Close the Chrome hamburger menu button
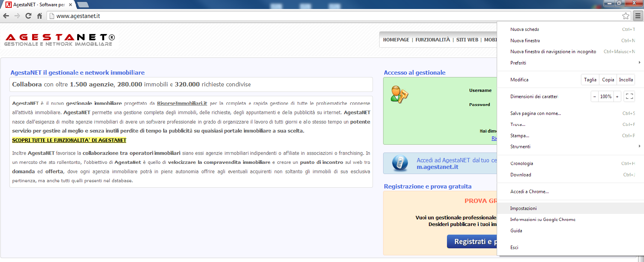This screenshot has width=644, height=262. (638, 16)
